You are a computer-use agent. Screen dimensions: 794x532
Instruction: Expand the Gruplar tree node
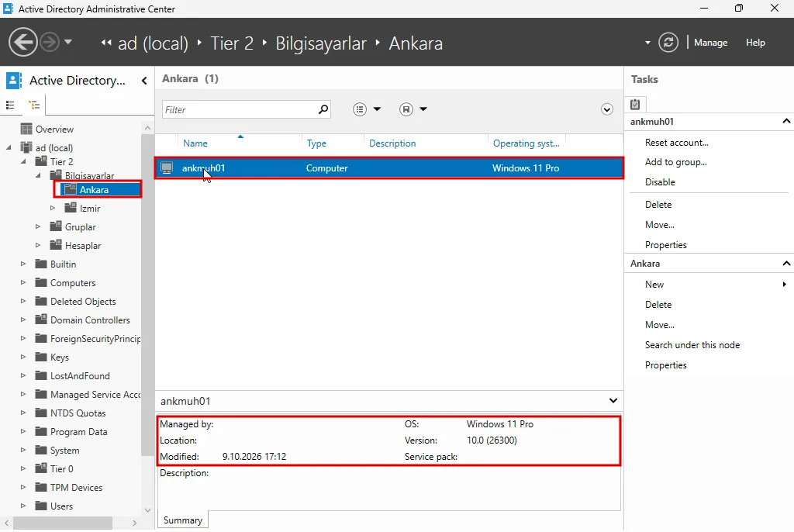(38, 226)
